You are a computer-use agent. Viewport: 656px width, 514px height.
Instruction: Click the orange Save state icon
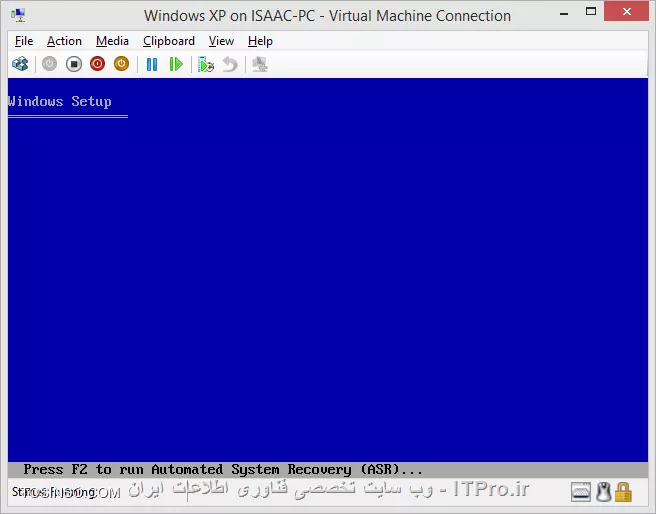[121, 64]
